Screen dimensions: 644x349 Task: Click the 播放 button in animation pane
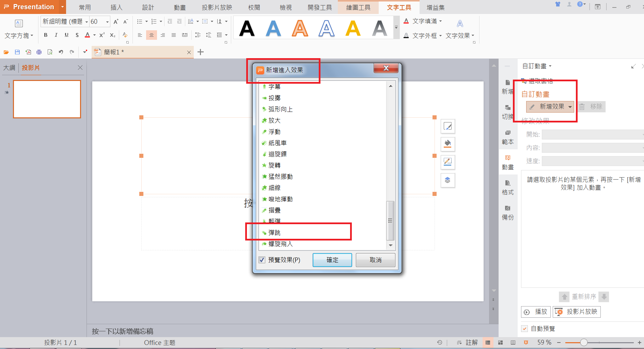pos(536,312)
